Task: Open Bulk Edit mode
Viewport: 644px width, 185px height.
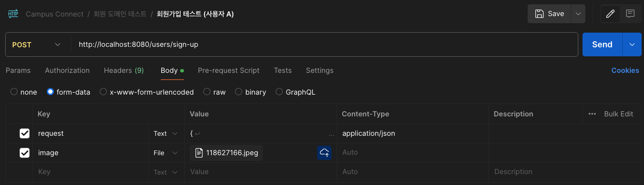Action: click(618, 114)
